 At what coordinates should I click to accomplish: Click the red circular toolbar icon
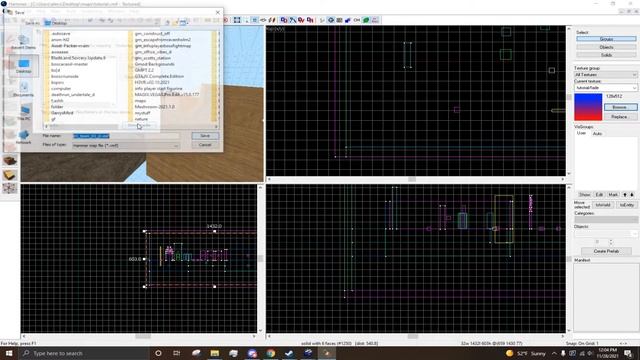click(x=226, y=20)
